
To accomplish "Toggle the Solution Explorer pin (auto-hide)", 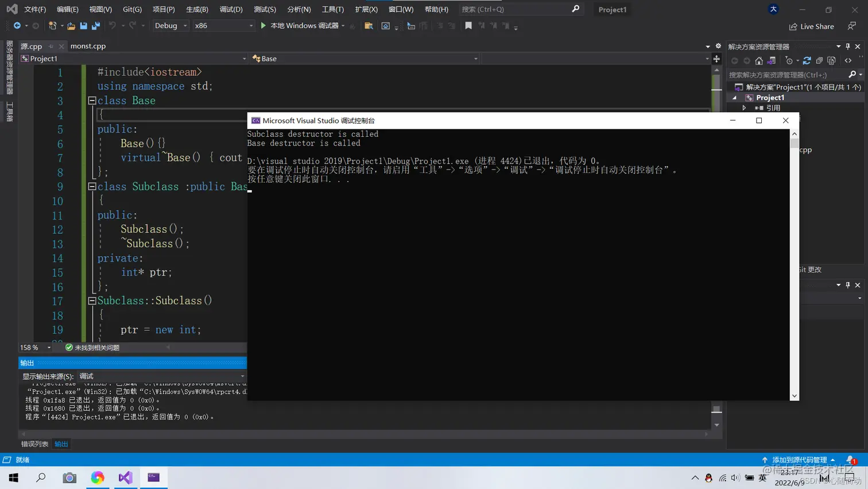I will [848, 47].
